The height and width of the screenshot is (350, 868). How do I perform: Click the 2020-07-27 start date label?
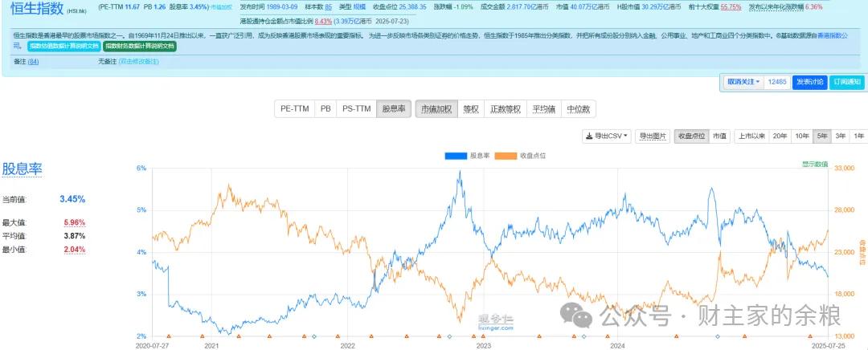(152, 345)
